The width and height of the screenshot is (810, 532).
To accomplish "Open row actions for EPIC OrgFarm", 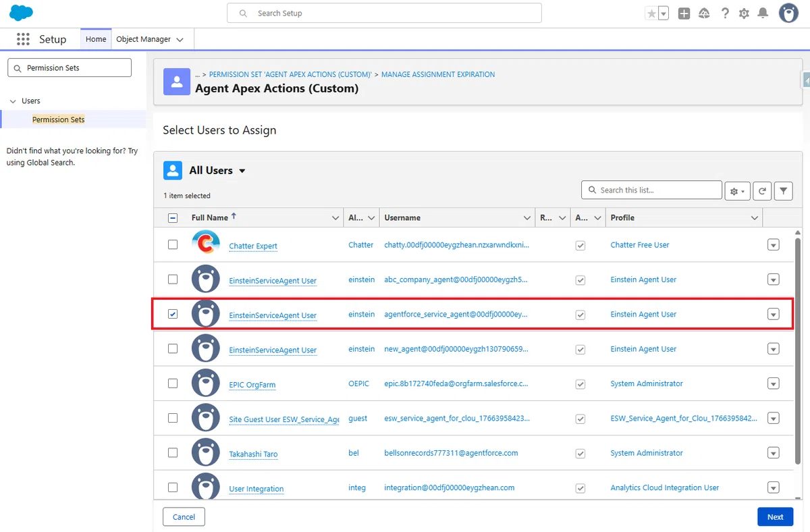I will coord(774,383).
